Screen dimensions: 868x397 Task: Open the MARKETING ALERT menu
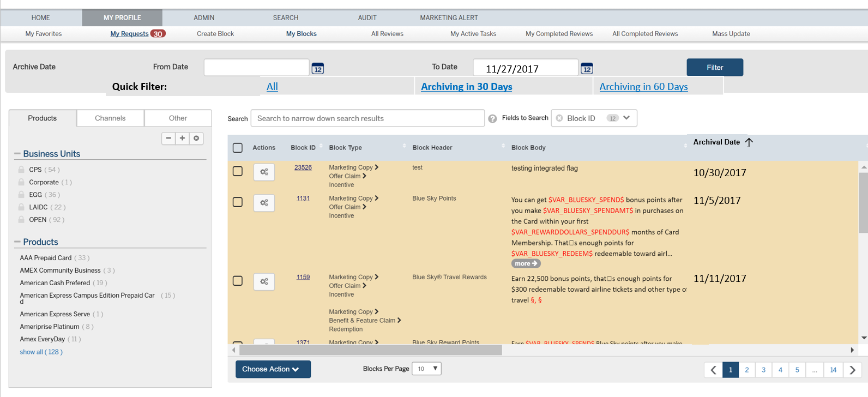coord(449,18)
